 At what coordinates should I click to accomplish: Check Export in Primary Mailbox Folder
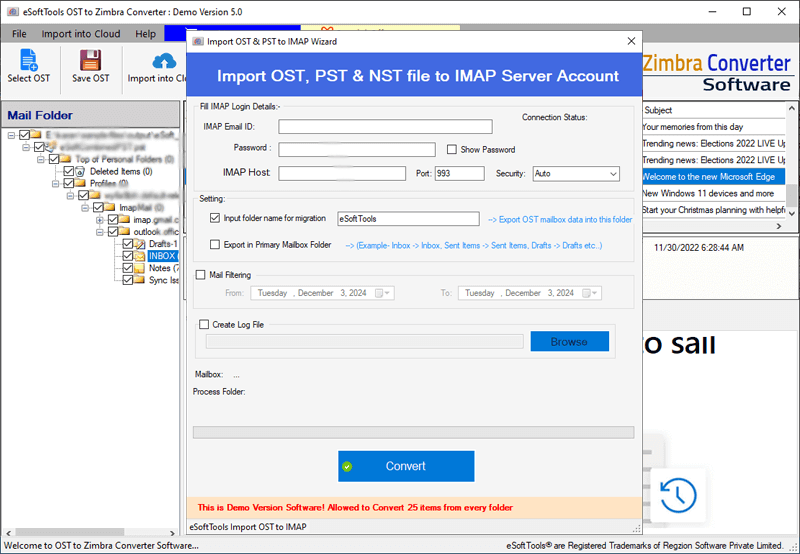click(x=215, y=245)
